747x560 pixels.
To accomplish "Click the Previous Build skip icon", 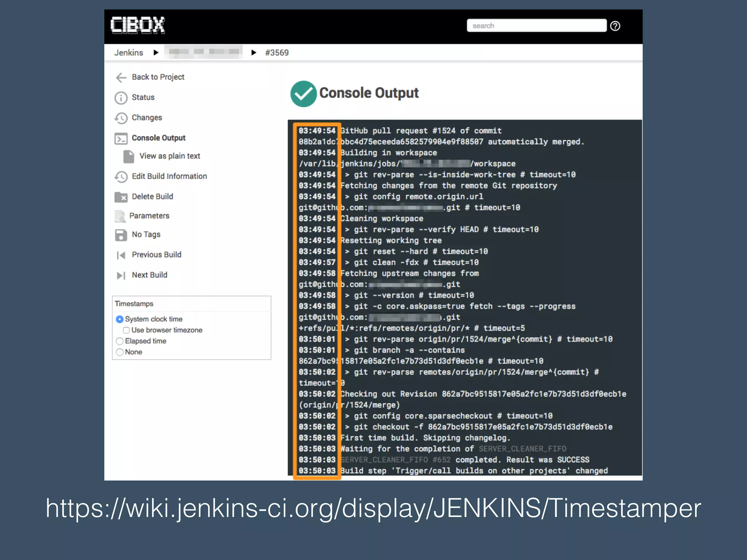I will point(121,255).
